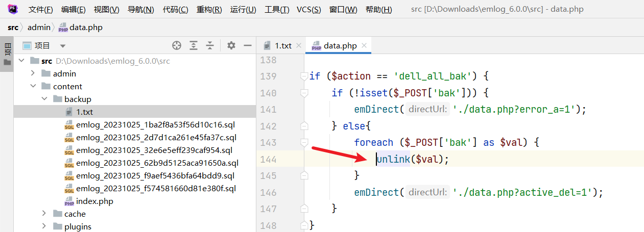Click the fold marker at line 142
The height and width of the screenshot is (232, 644).
(304, 126)
